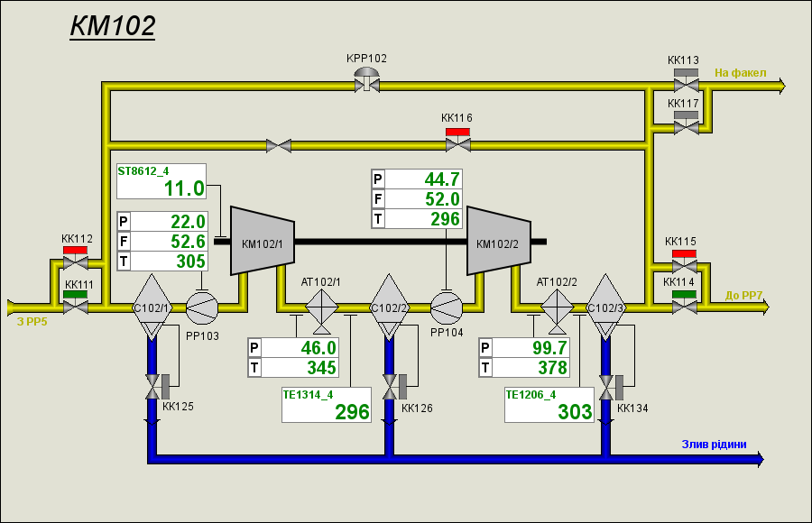Click green status indicator of KK111
Screen dimensions: 812x523
click(x=75, y=295)
